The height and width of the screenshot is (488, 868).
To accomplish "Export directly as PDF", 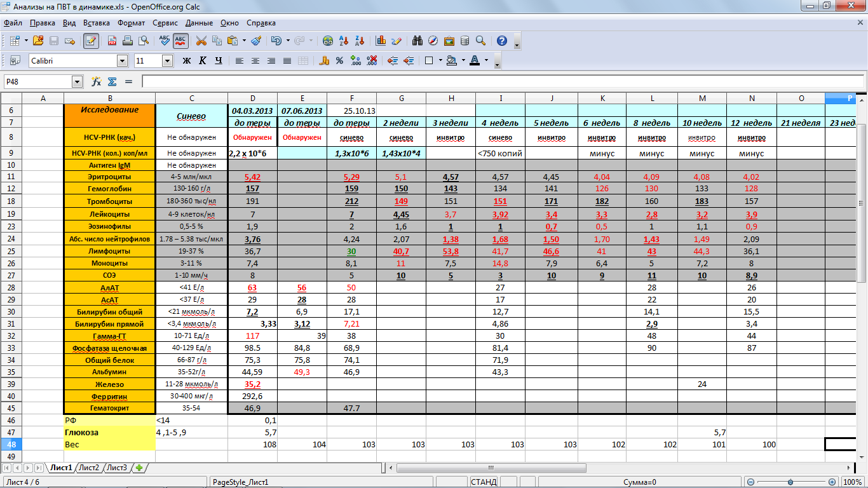I will coord(112,41).
